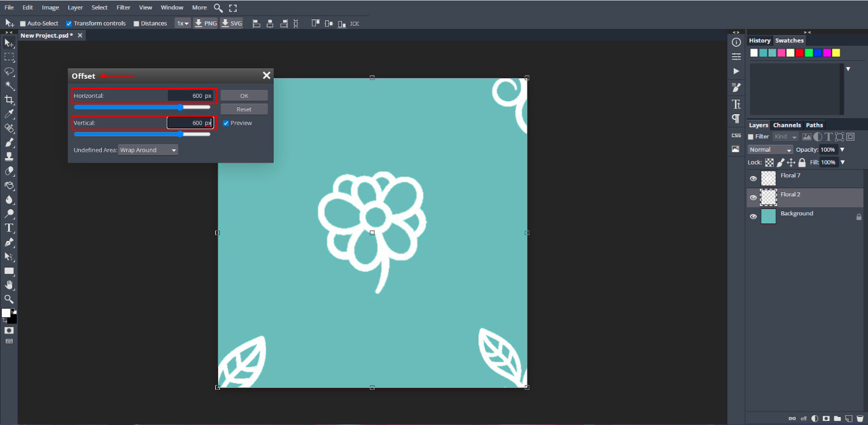The width and height of the screenshot is (868, 425).
Task: Open the Paragraph panel icon
Action: click(x=736, y=118)
